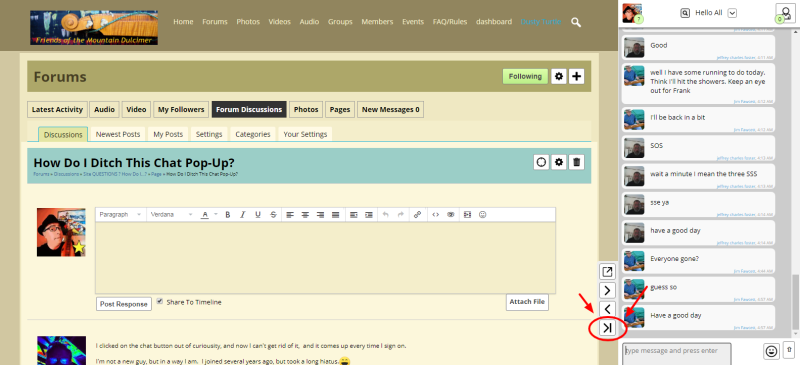Open the chat users list icon
Viewport: 800px width, 365px height.
click(785, 13)
